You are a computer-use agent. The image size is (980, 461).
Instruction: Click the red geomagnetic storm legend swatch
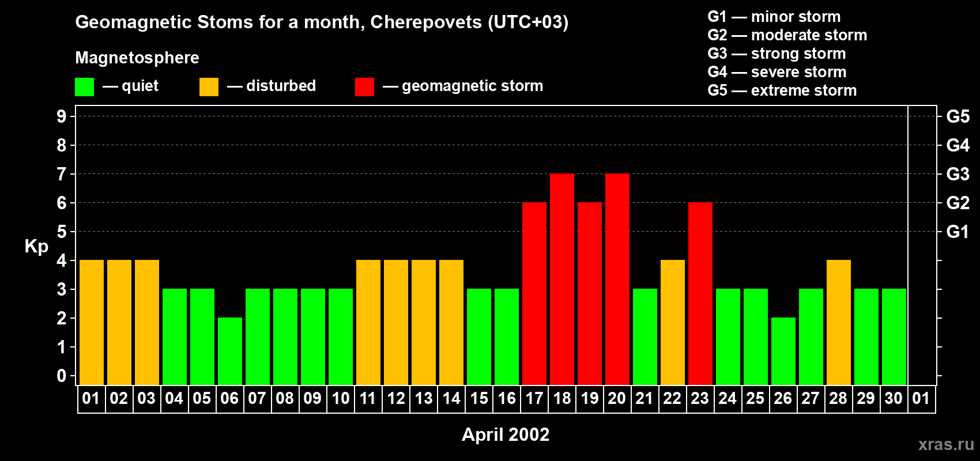coord(364,87)
